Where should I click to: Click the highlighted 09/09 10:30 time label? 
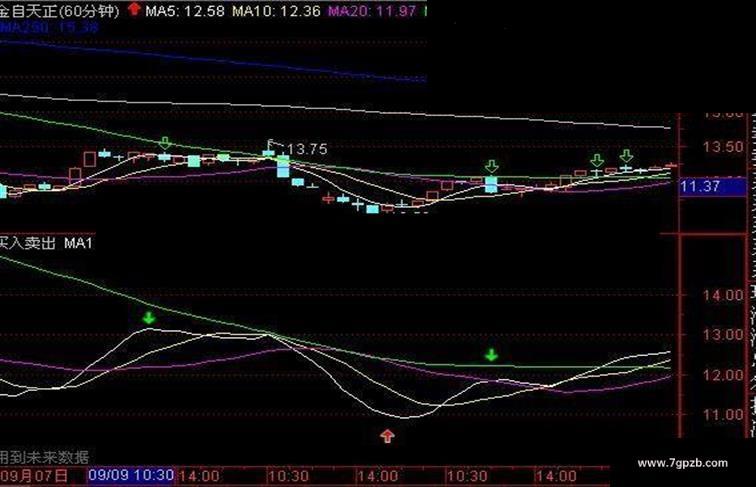(131, 475)
